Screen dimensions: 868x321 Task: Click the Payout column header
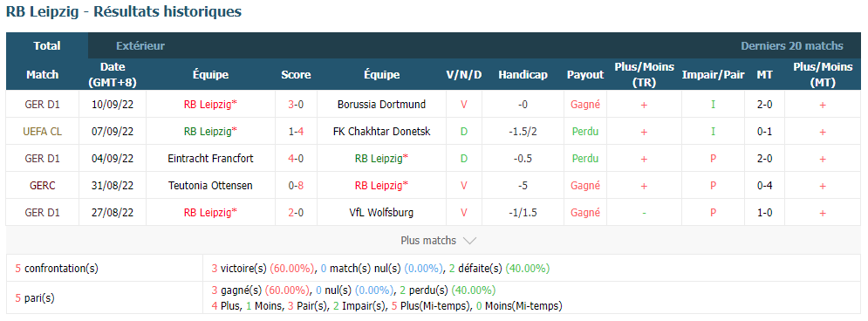(x=585, y=75)
